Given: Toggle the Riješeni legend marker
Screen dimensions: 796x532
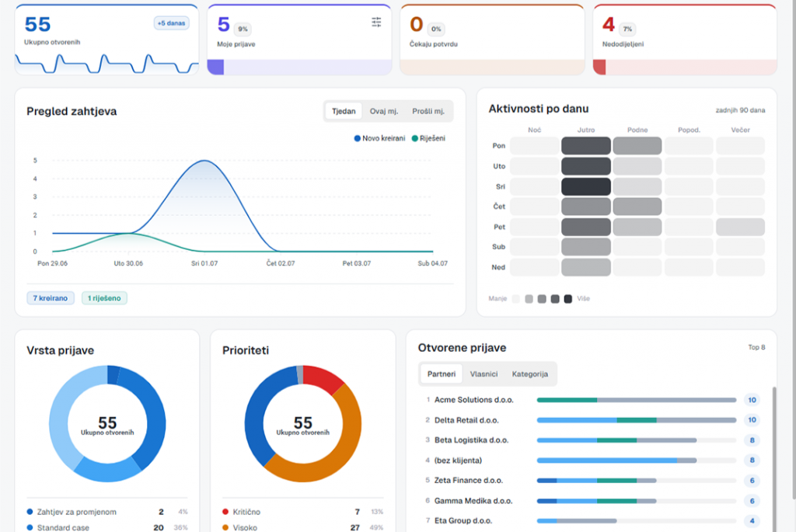Looking at the screenshot, I should 415,138.
